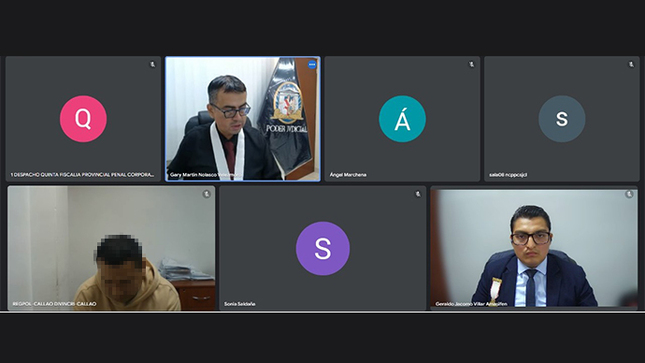
Task: Click the Ángel Marchena name label
Action: point(348,175)
